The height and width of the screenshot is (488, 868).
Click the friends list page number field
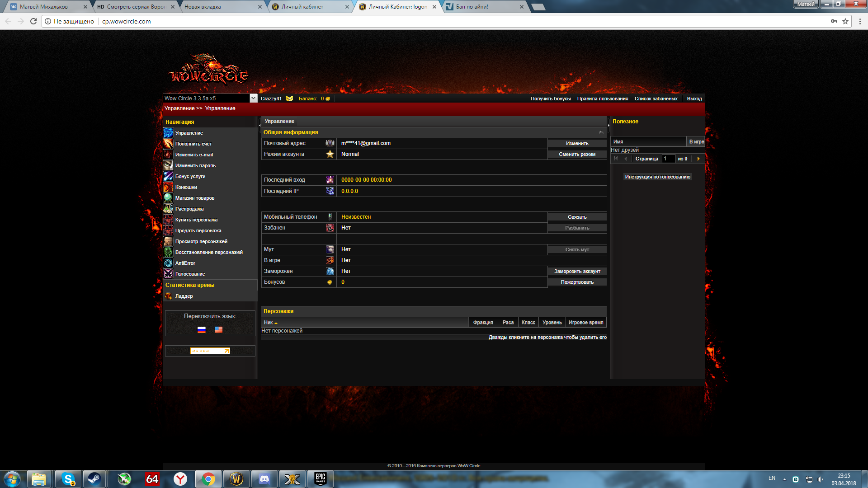pyautogui.click(x=668, y=159)
